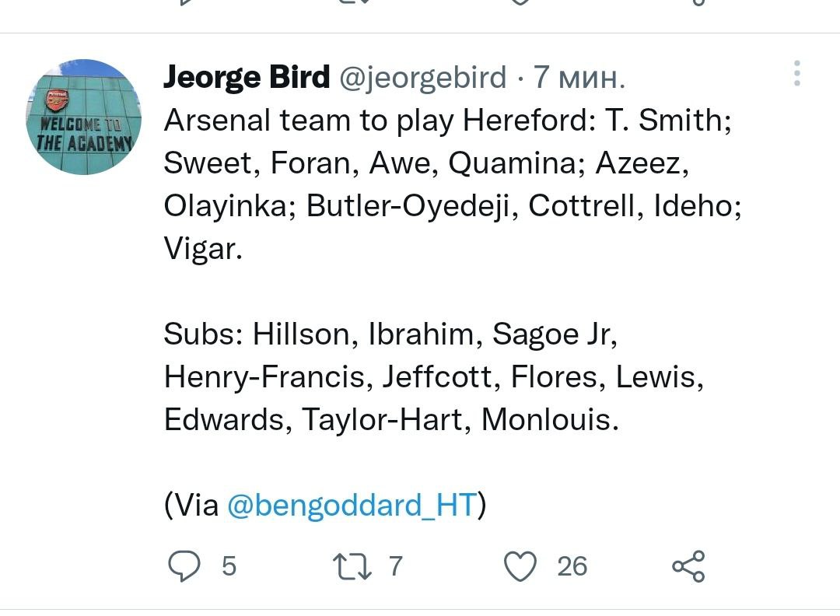Screen dimensions: 840x616
Task: Open the three-dot more options menu
Action: [796, 73]
